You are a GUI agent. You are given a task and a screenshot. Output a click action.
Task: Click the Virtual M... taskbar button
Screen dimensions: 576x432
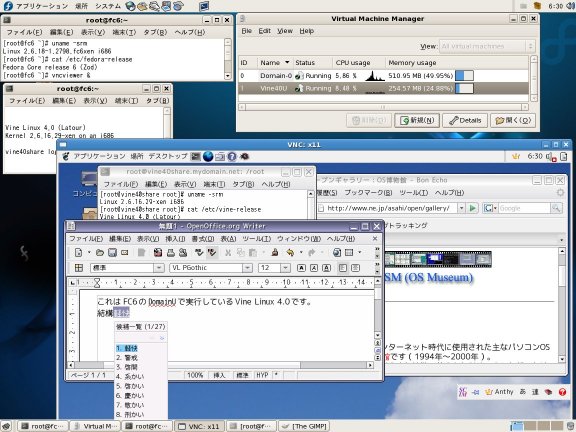pyautogui.click(x=96, y=426)
